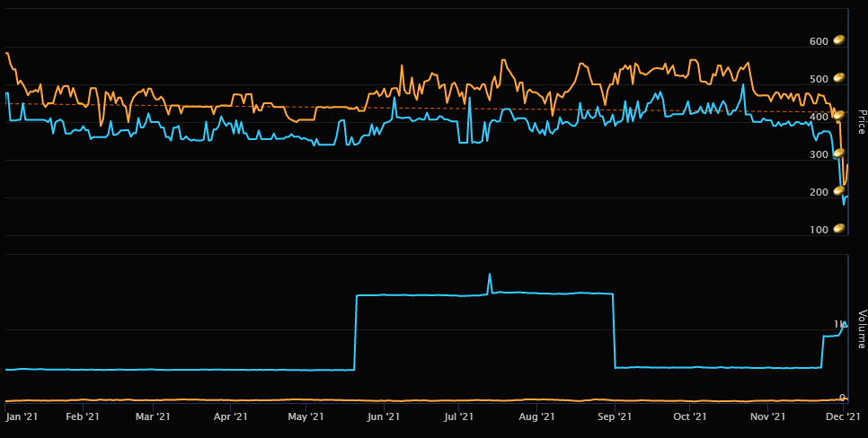The height and width of the screenshot is (438, 868).
Task: Click the Price axis title
Action: (x=861, y=123)
